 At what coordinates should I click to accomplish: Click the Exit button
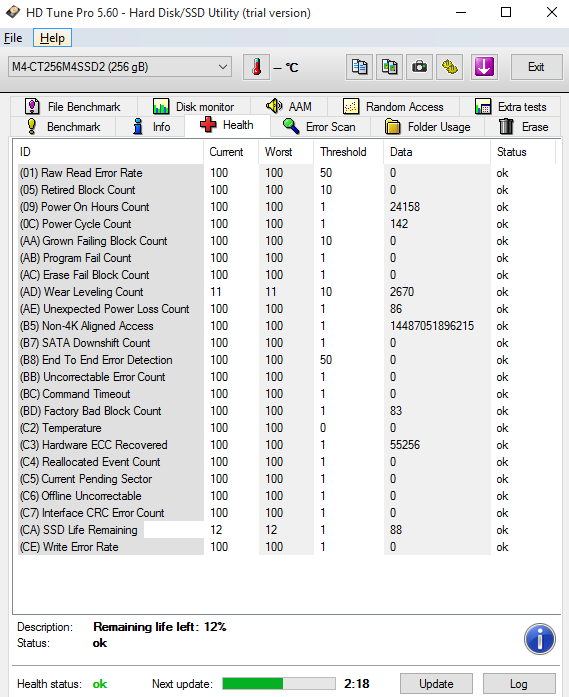537,67
